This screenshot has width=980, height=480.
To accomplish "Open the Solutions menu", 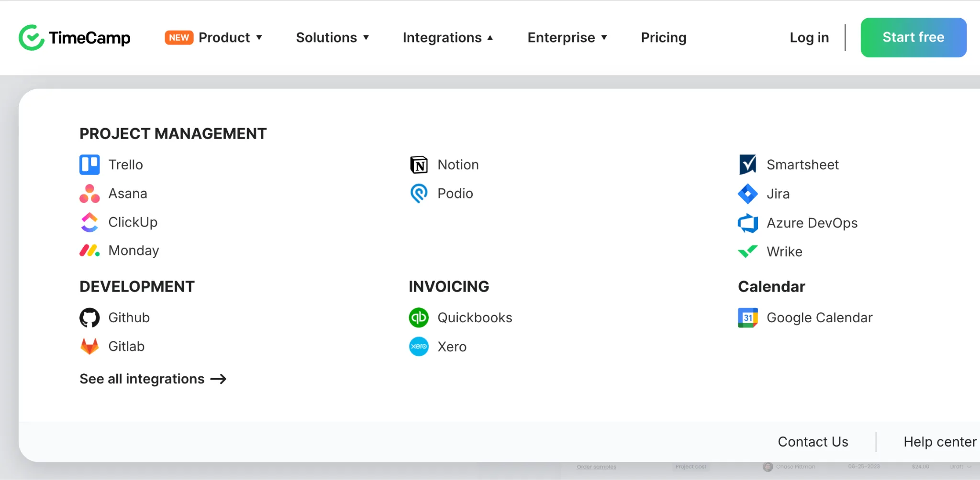I will click(x=326, y=38).
